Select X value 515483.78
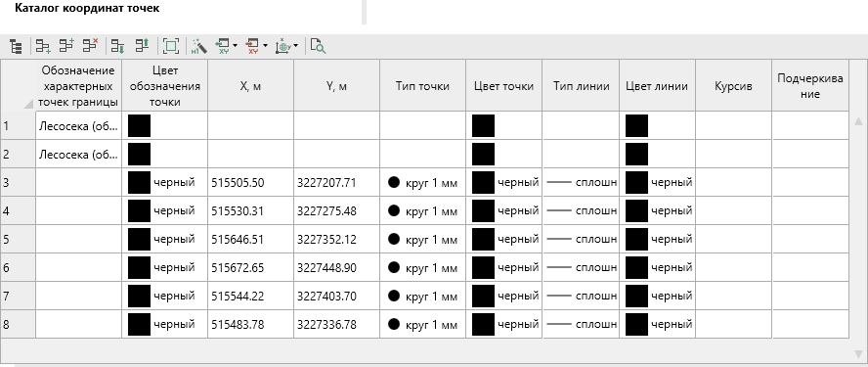Viewport: 868px width, 367px height. point(238,324)
